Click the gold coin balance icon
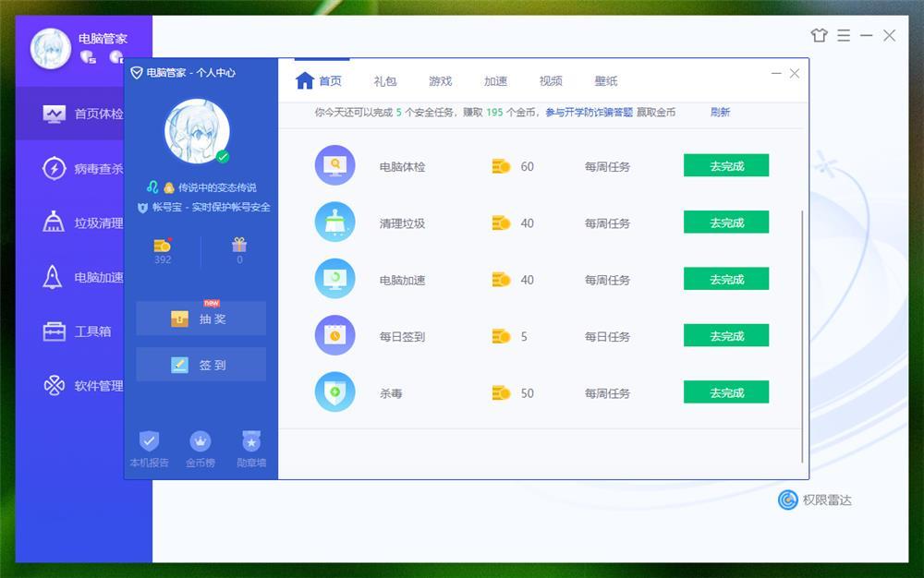 coord(163,245)
